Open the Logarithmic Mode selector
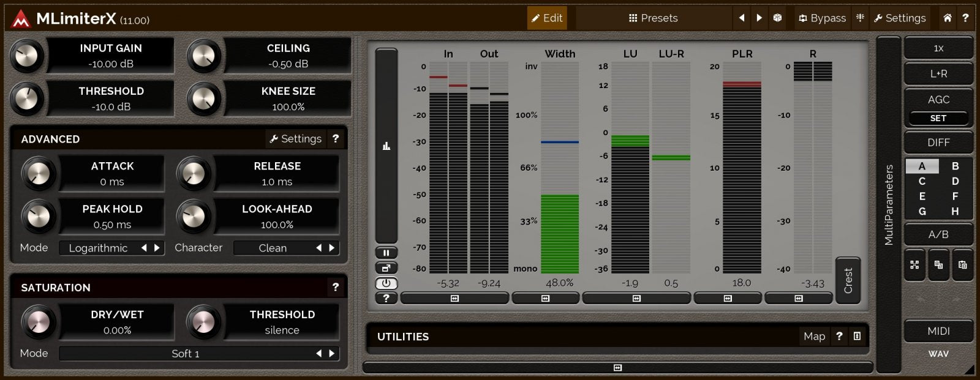Viewport: 980px width, 380px height. tap(99, 248)
